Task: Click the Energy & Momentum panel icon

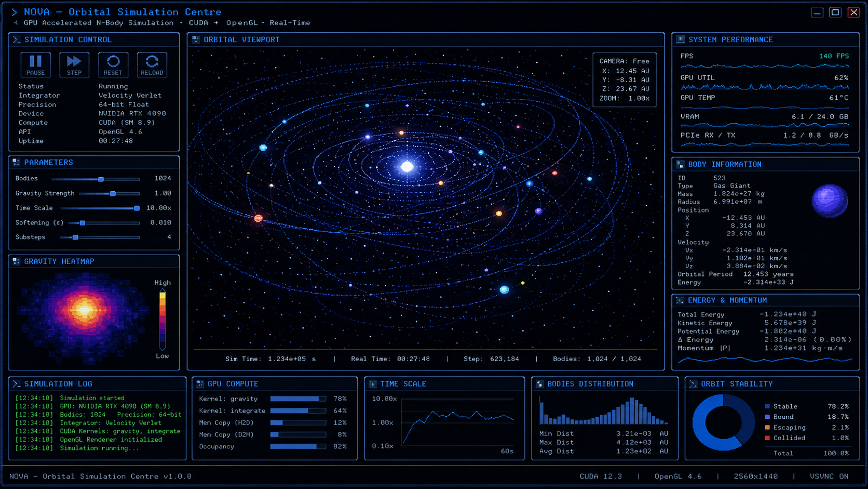Action: pos(680,300)
